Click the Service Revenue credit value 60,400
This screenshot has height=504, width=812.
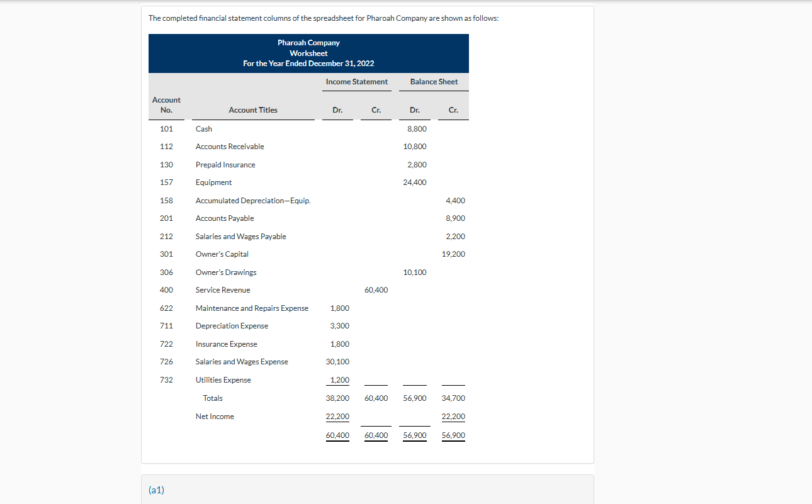[376, 289]
